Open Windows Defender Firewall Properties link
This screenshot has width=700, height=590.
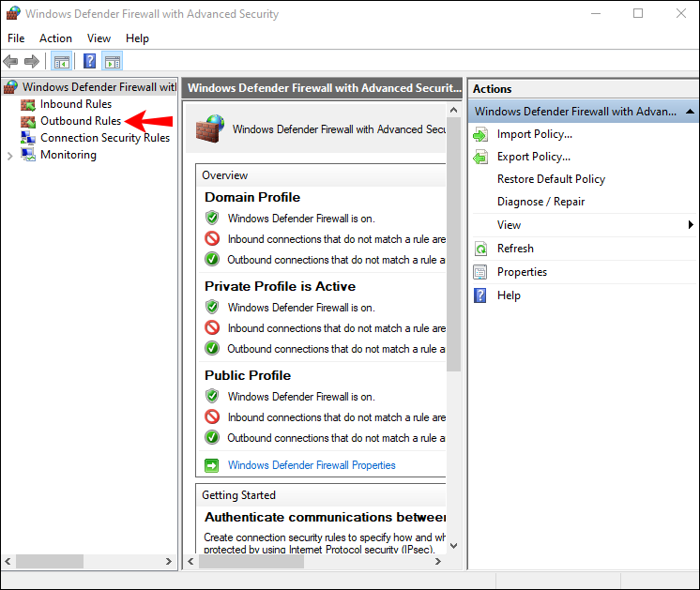point(312,465)
